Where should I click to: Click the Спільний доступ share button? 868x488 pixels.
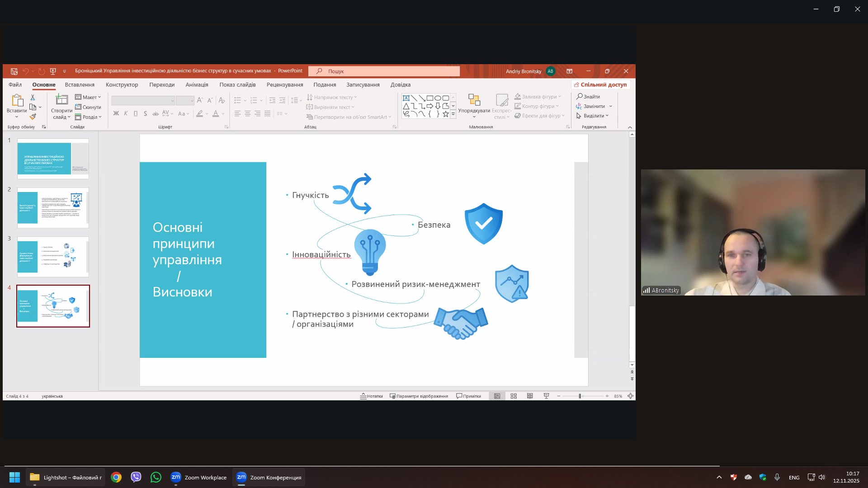coord(600,84)
